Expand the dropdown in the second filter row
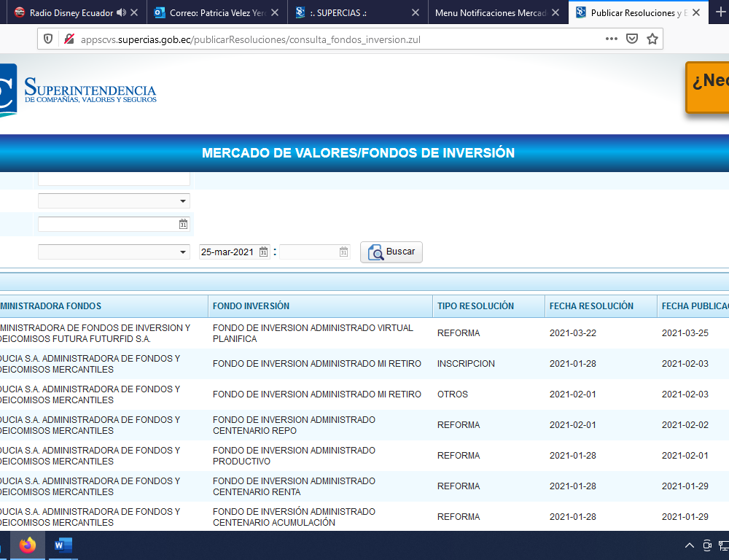 click(x=182, y=201)
